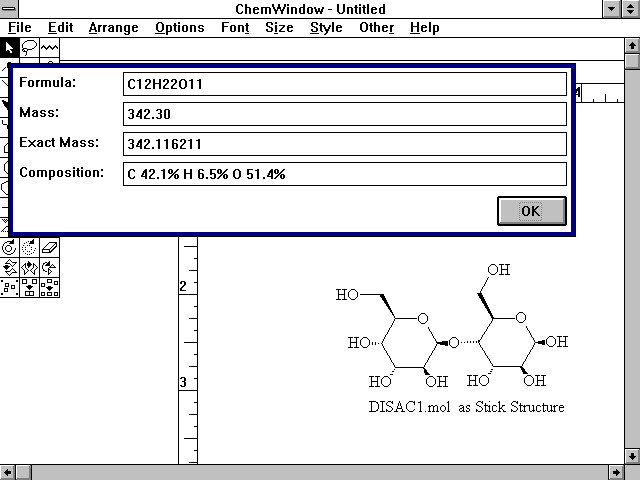
Task: Open the Font menu
Action: coord(235,28)
